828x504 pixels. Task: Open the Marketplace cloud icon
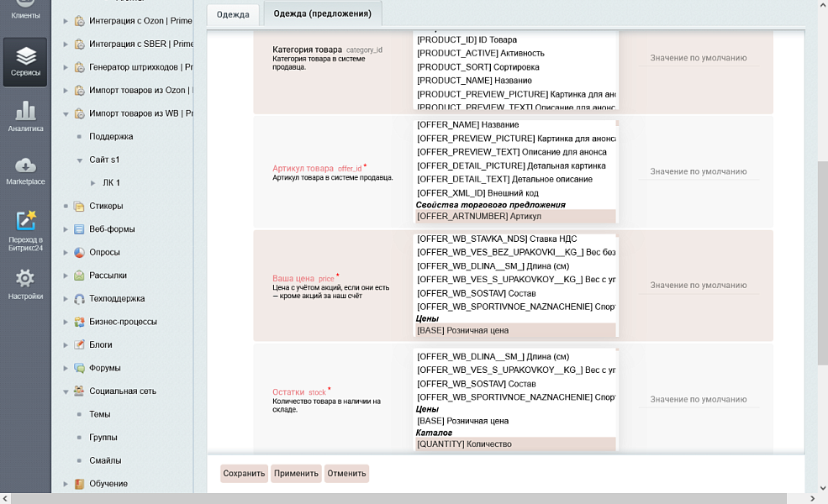[25, 171]
